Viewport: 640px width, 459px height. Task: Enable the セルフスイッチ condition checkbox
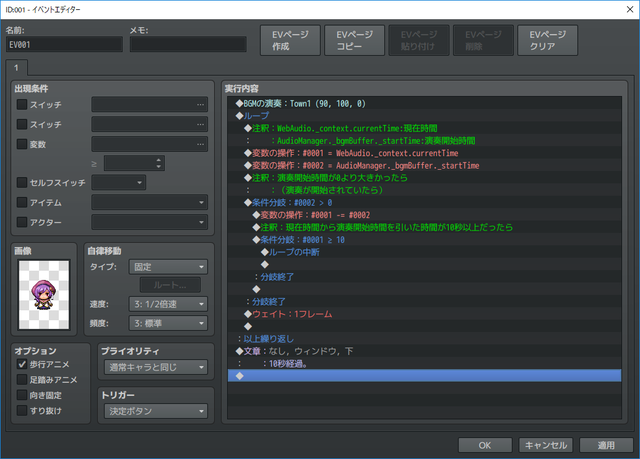(x=22, y=182)
